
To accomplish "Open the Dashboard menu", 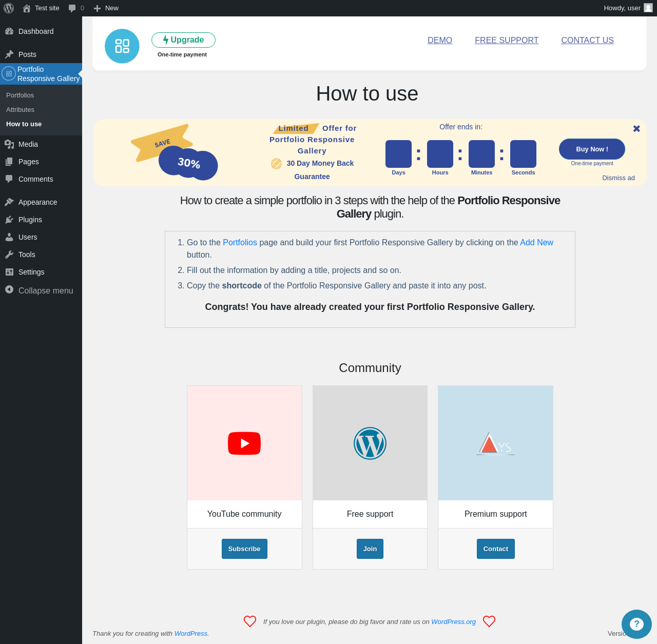I will click(41, 31).
